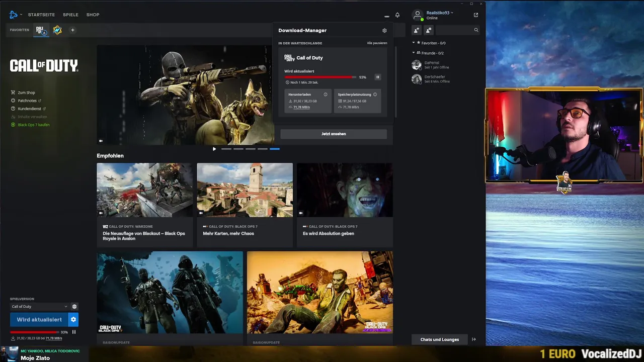Open the Patchnotes link
Screen dimensions: 644x362
[27, 101]
